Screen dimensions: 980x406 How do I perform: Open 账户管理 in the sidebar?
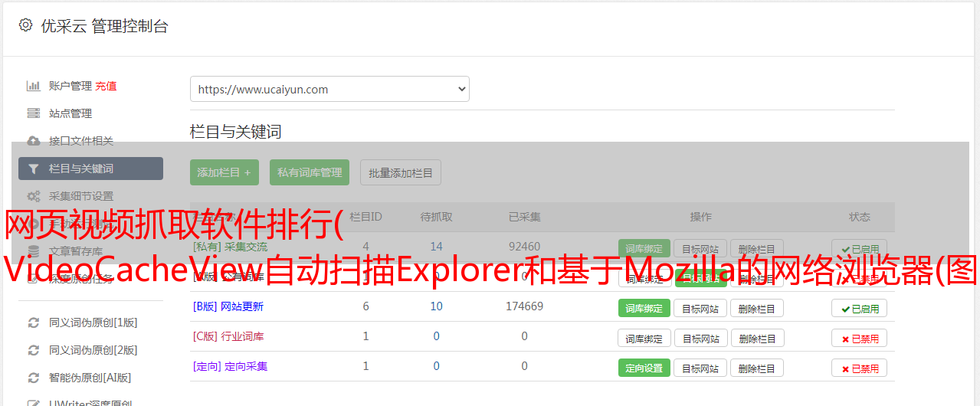click(70, 86)
